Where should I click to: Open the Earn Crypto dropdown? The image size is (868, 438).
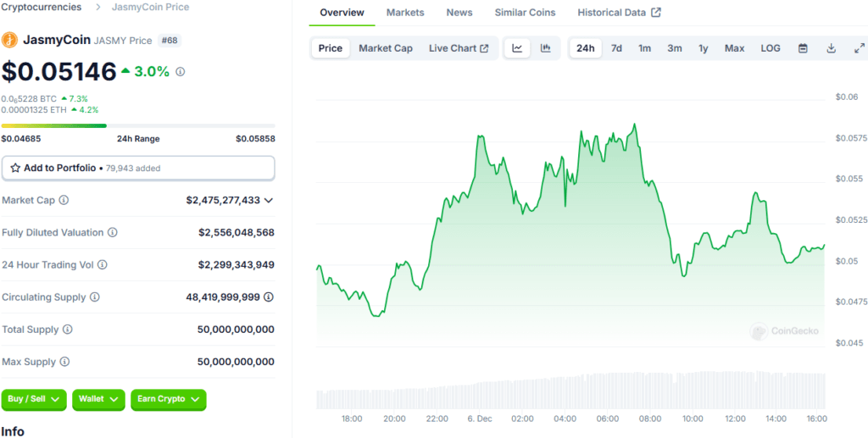point(169,399)
